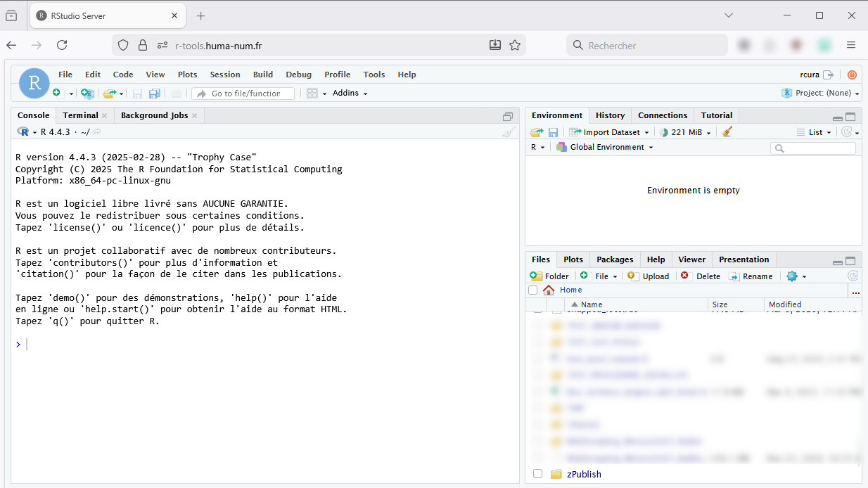The image size is (868, 488).
Task: Clear the console with the broom icon
Action: click(509, 132)
